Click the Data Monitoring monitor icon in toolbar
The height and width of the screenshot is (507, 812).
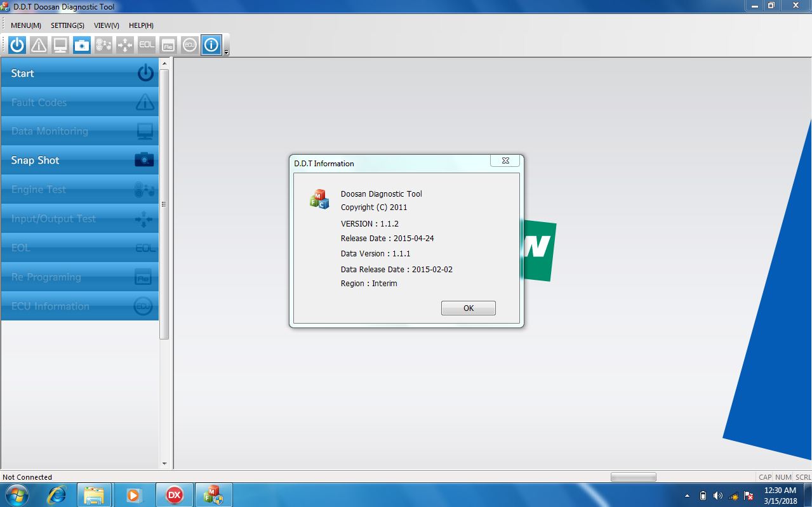pos(60,45)
